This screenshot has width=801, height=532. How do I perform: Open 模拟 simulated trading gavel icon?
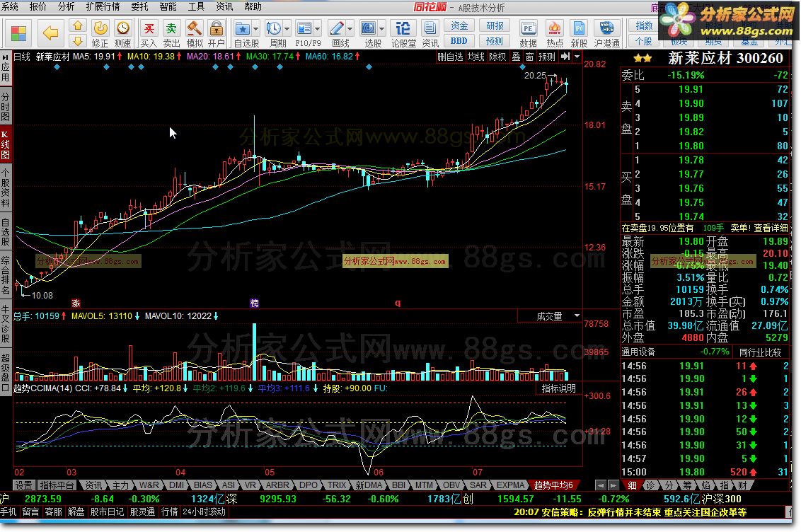click(194, 34)
